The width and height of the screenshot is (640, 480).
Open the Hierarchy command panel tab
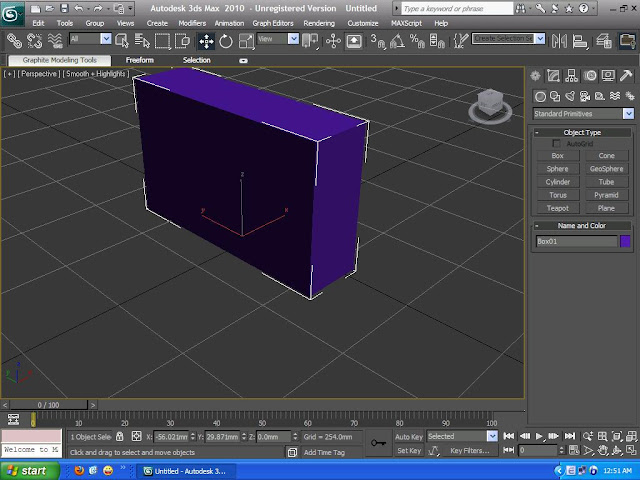click(x=571, y=76)
